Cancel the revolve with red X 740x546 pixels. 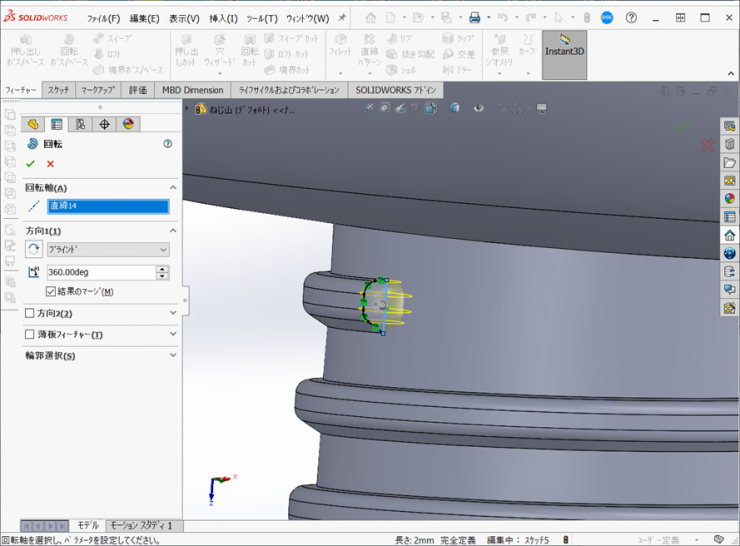(50, 164)
